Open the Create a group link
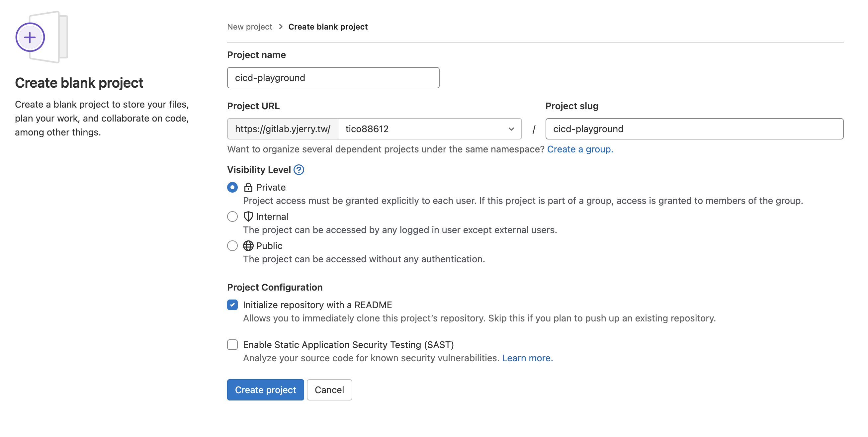The width and height of the screenshot is (868, 437). coord(579,149)
